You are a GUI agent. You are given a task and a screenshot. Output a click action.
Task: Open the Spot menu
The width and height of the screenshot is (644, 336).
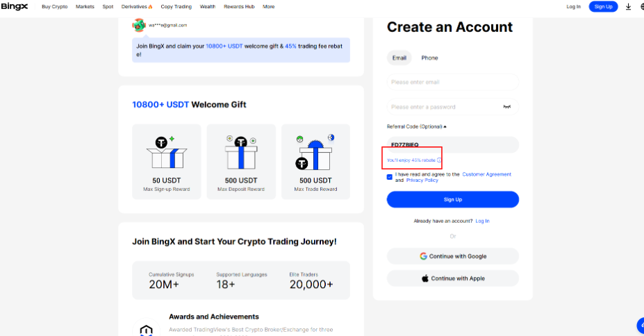(108, 6)
